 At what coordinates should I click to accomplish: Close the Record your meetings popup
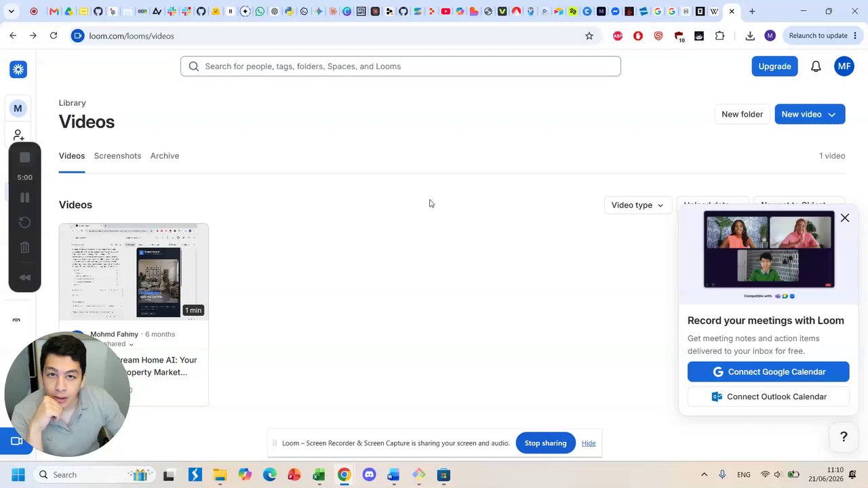click(x=845, y=218)
